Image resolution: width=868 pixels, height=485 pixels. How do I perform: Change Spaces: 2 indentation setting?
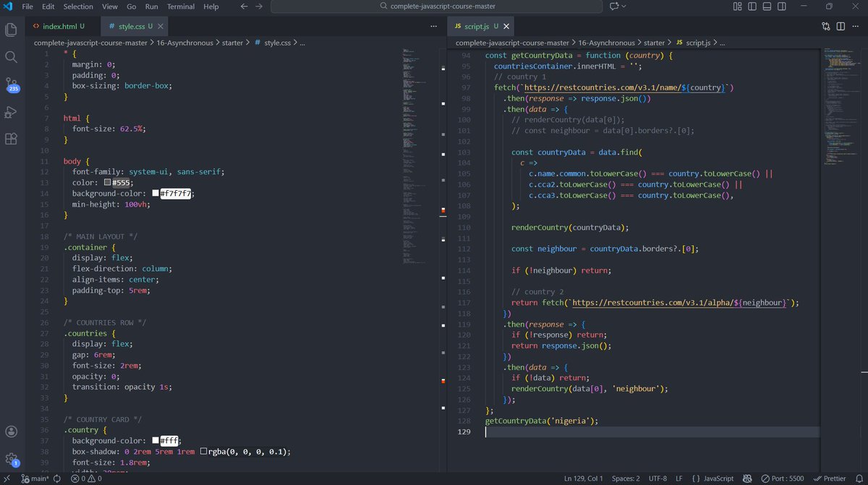[626, 478]
